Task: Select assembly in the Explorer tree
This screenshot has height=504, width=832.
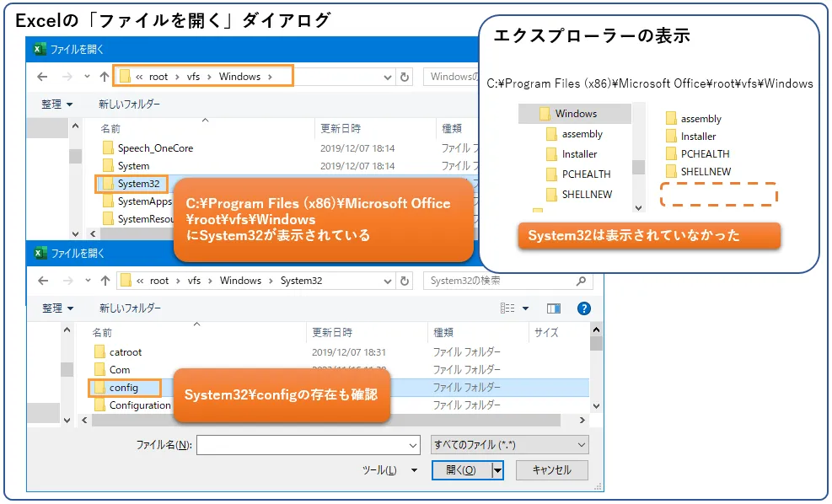Action: tap(582, 134)
